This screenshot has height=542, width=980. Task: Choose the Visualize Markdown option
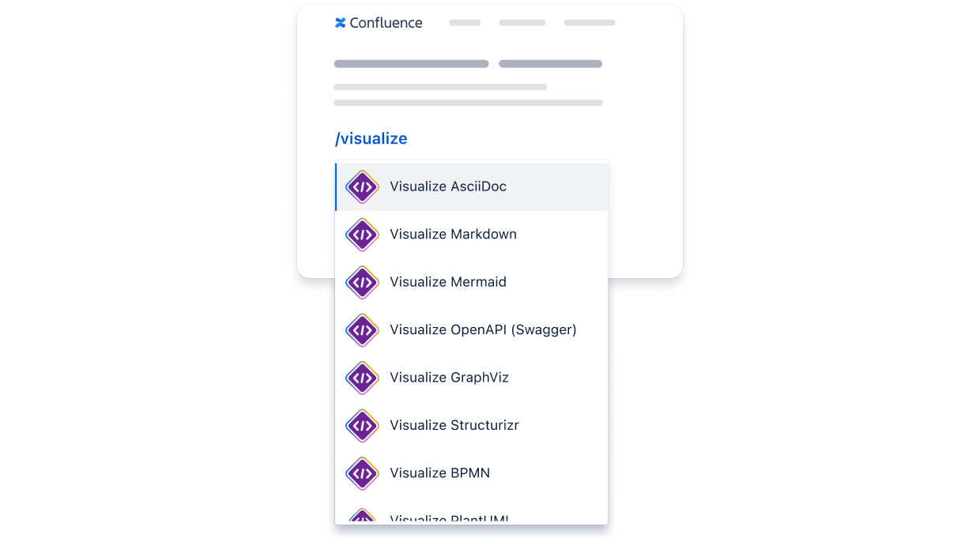[x=453, y=235]
